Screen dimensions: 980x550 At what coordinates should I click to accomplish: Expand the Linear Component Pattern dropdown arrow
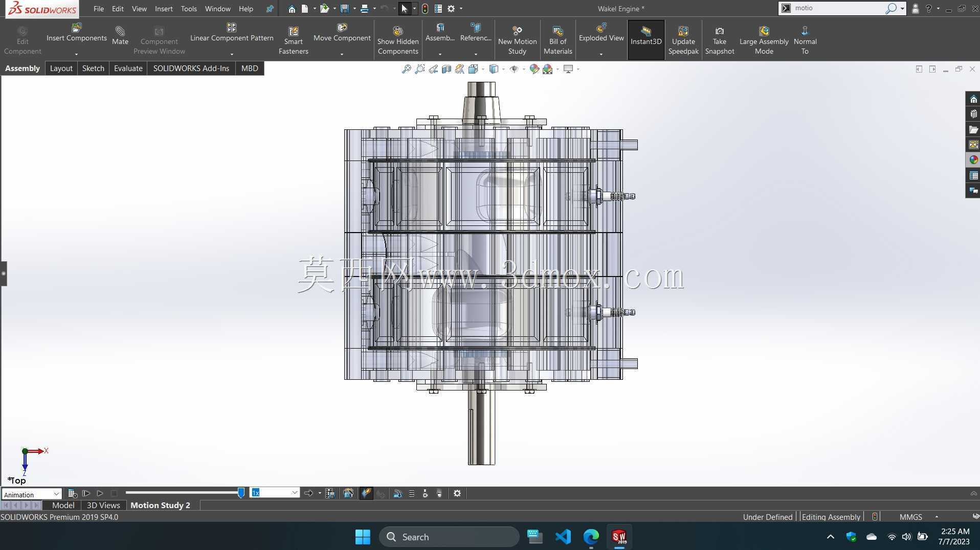tap(232, 54)
